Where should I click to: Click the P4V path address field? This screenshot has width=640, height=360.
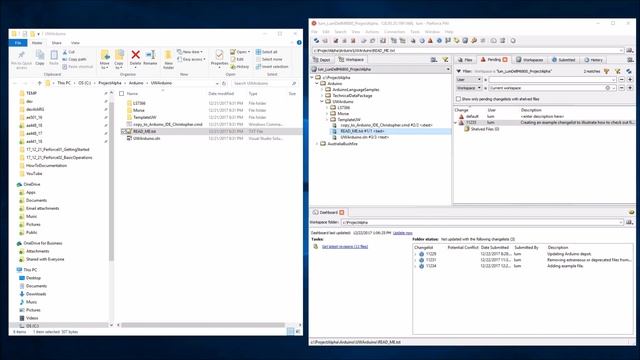click(468, 51)
